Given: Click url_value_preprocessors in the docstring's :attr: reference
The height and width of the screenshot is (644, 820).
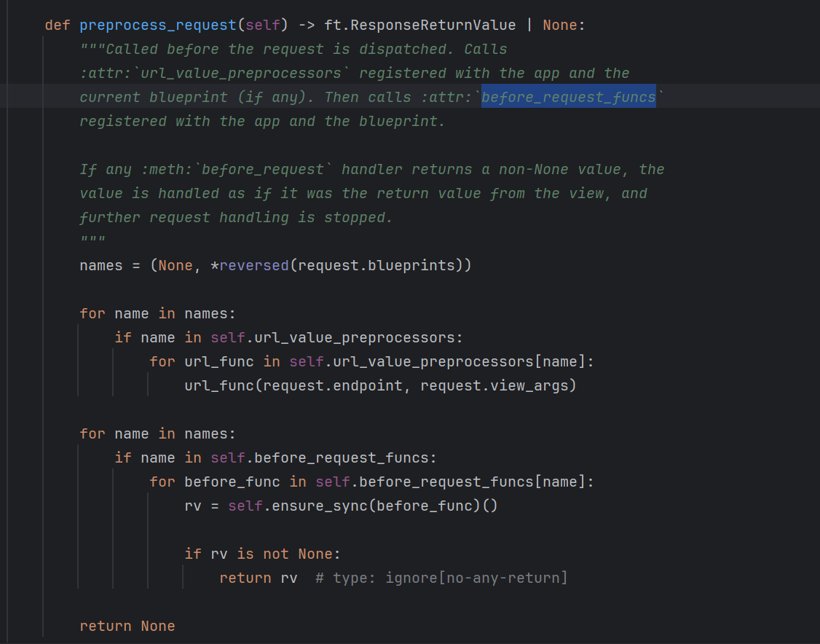Looking at the screenshot, I should click(240, 74).
